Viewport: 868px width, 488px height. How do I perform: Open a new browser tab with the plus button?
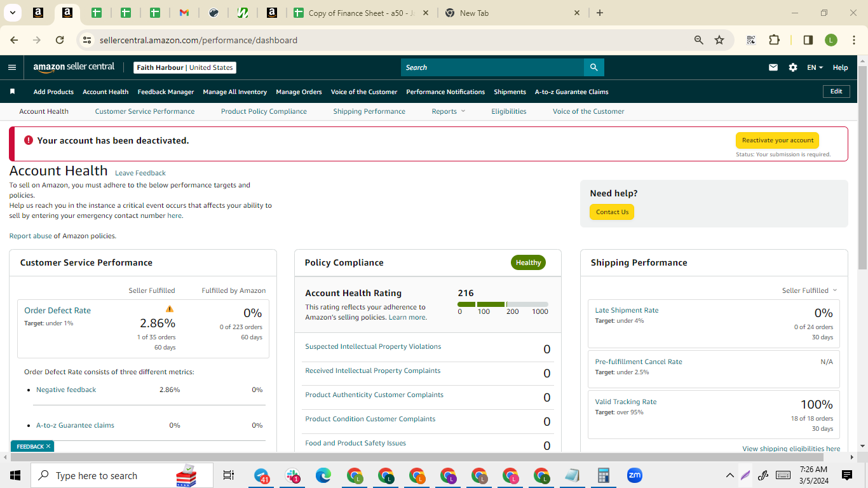pyautogui.click(x=600, y=13)
